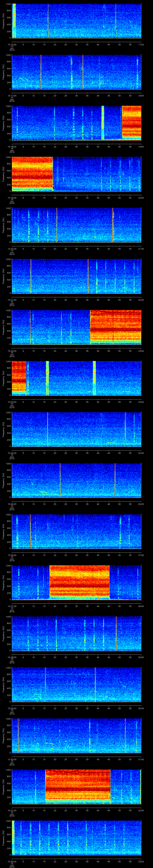Click the spectrogram panel starting at 15:20:00

pos(77,225)
